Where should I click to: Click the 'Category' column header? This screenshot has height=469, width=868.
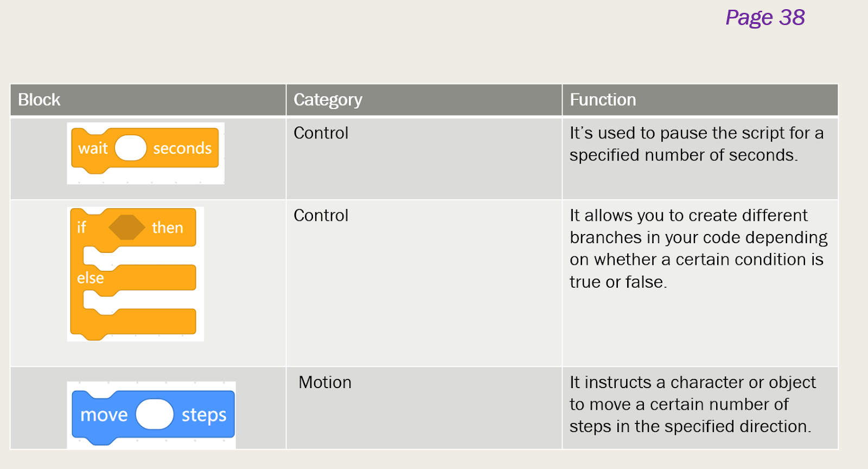[424, 100]
